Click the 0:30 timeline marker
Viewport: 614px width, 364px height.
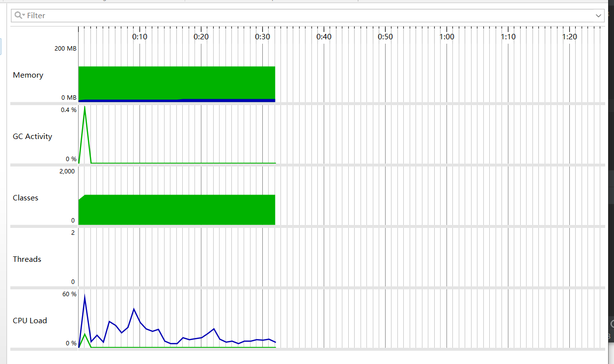(x=263, y=37)
